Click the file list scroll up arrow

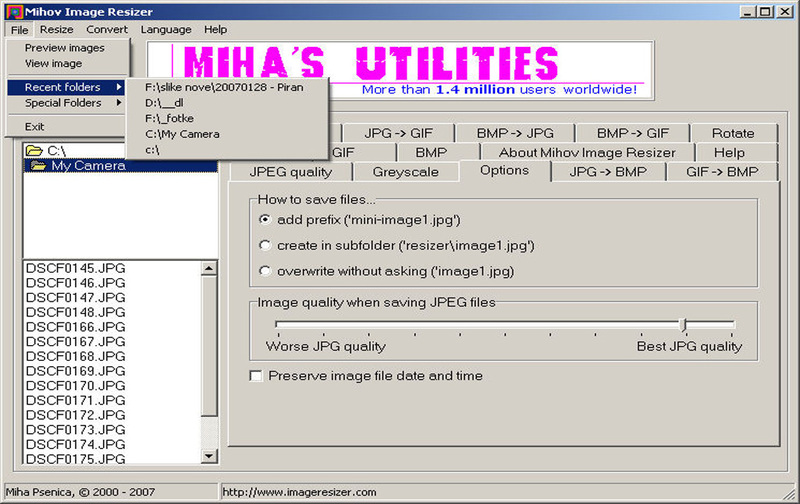tap(209, 268)
